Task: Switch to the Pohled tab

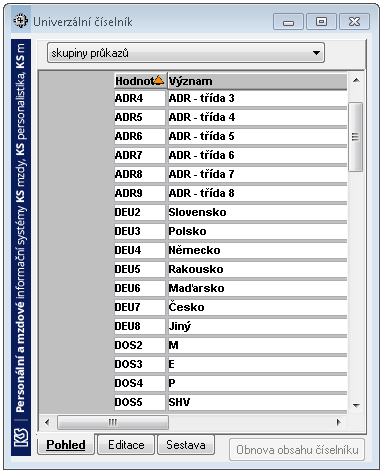Action: coord(66,444)
